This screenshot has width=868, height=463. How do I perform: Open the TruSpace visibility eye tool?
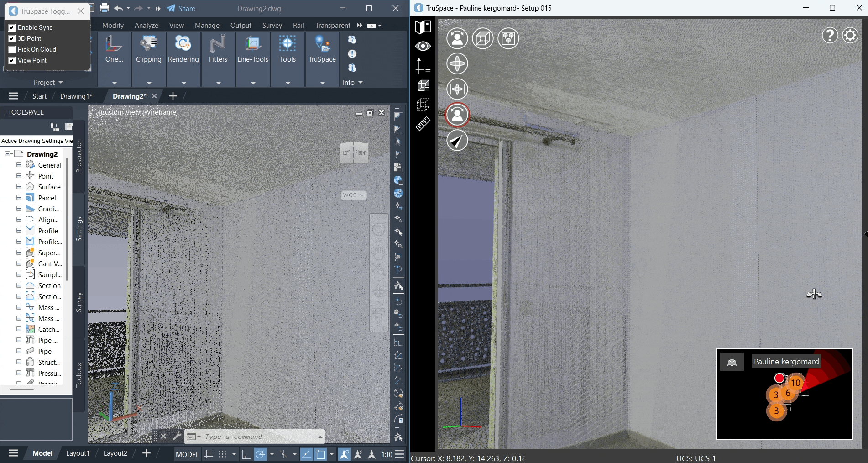click(423, 46)
